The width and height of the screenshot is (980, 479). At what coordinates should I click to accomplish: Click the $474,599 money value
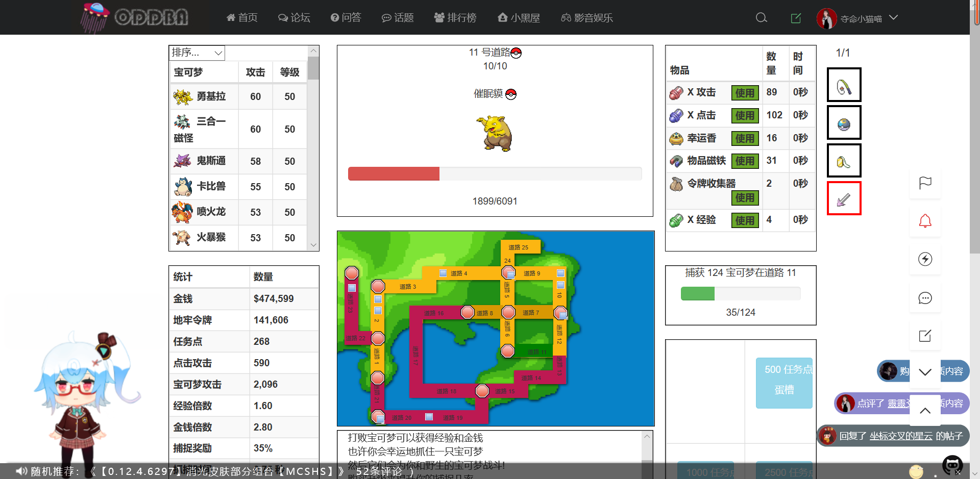coord(274,299)
